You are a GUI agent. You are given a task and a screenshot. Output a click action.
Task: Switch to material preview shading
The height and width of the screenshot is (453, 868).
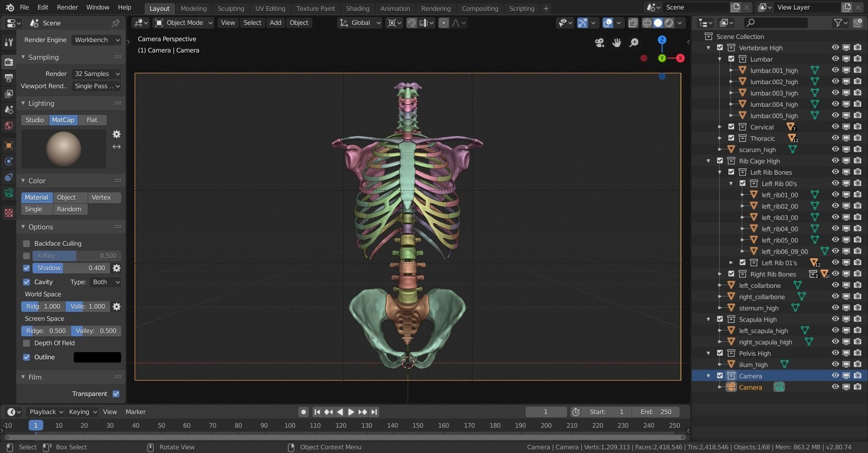[669, 23]
